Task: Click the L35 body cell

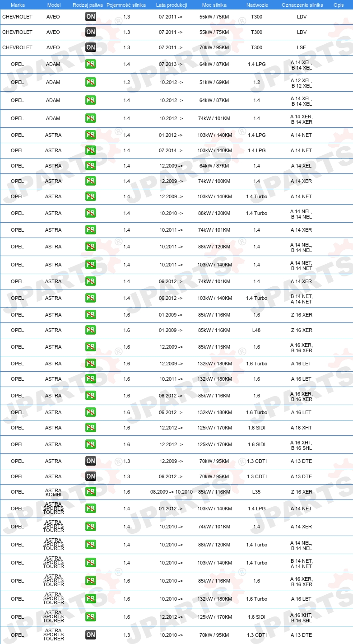Action: pyautogui.click(x=256, y=492)
